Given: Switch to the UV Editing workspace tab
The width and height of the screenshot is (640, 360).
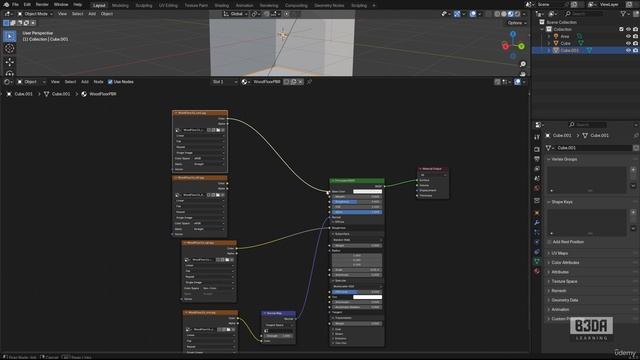Looking at the screenshot, I should (x=168, y=6).
